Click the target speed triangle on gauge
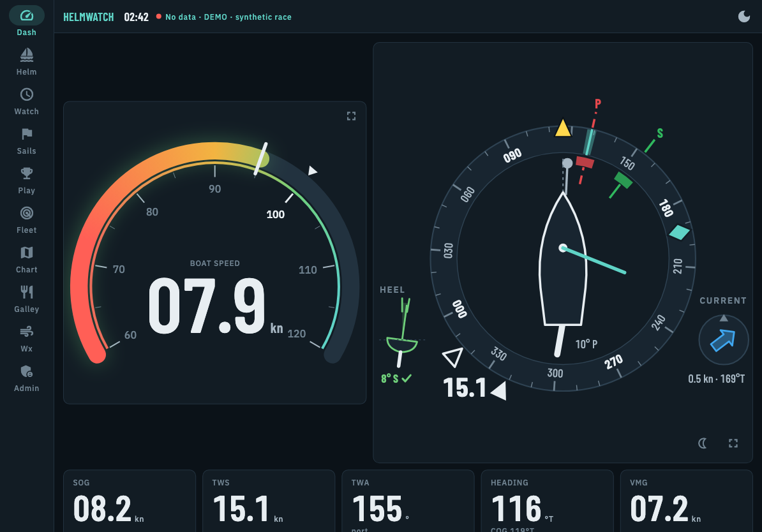Image resolution: width=762 pixels, height=532 pixels. 313,170
